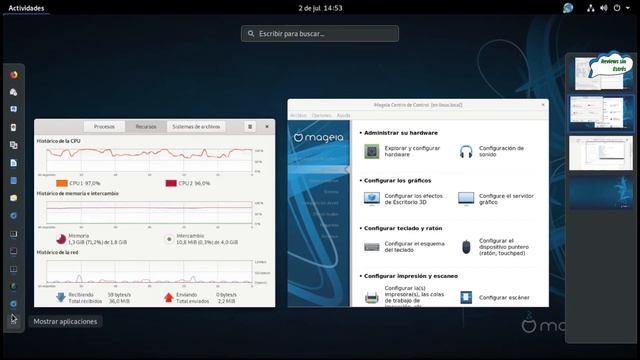The height and width of the screenshot is (360, 640).
Task: Click the 'Administrar su hardware' section heading
Action: [400, 133]
